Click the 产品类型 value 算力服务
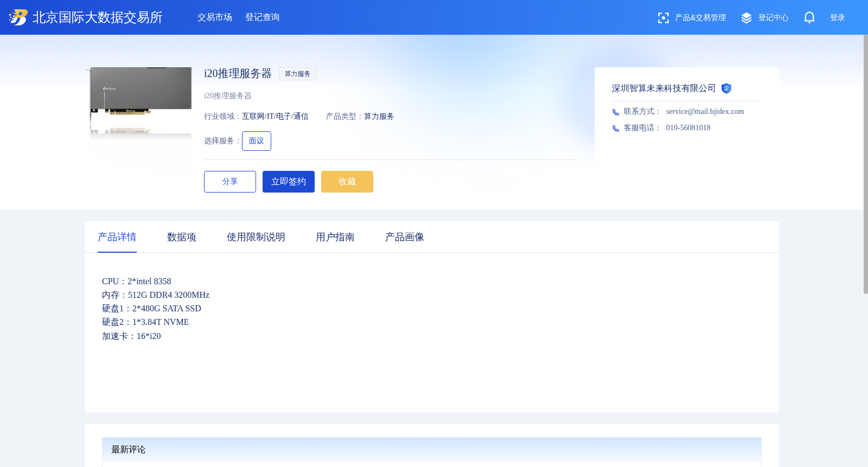Image resolution: width=868 pixels, height=467 pixels. point(379,117)
